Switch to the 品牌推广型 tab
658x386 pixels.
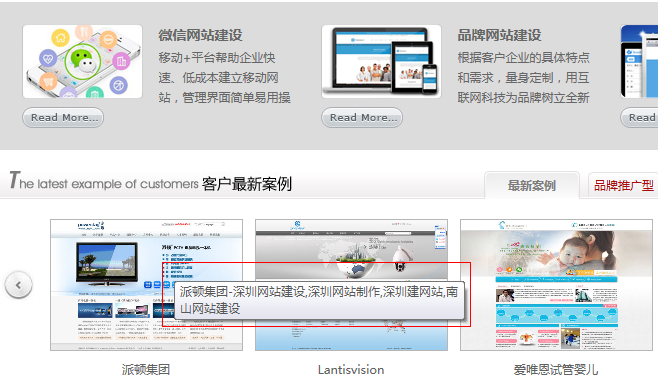click(x=624, y=185)
